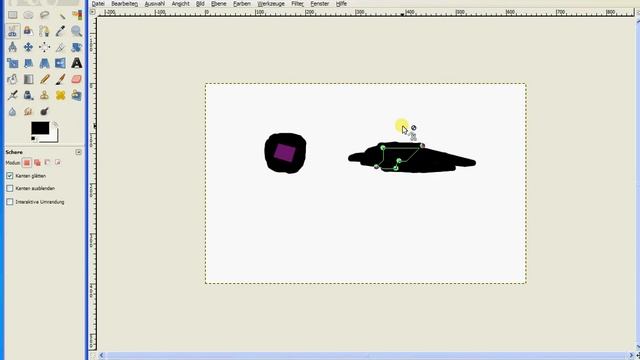The height and width of the screenshot is (360, 640).
Task: Open the Werkzeuge menu
Action: pos(271,4)
